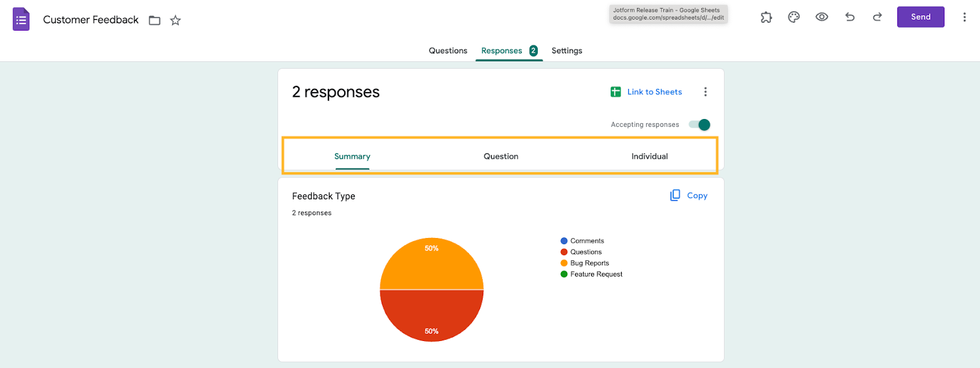The image size is (980, 368).
Task: Star the Customer Feedback form
Action: [x=175, y=20]
